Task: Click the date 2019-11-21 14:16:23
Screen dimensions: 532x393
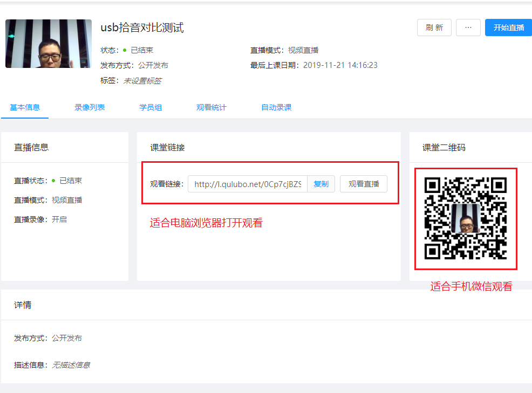Action: 340,65
